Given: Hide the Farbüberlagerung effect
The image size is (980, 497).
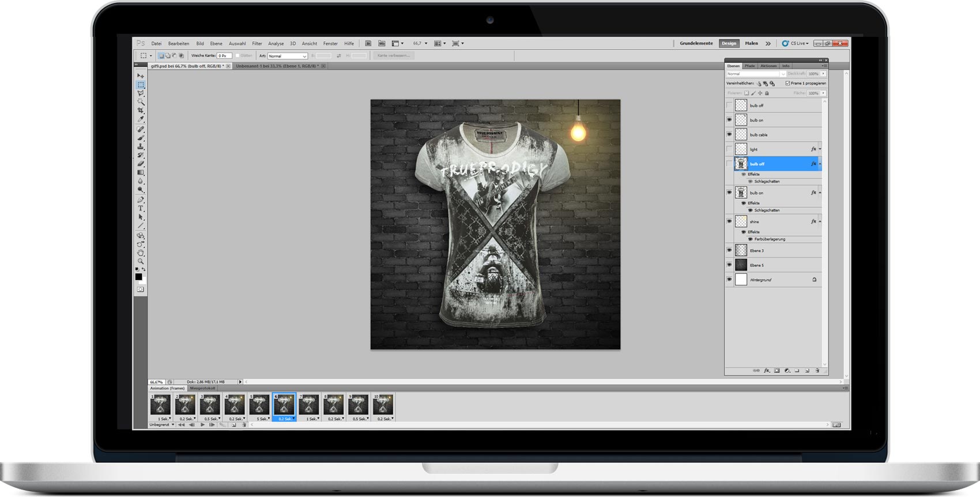Looking at the screenshot, I should point(750,239).
